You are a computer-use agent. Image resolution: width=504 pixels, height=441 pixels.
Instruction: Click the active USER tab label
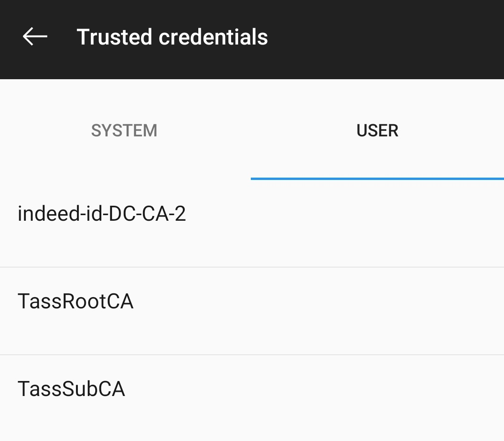tap(377, 130)
